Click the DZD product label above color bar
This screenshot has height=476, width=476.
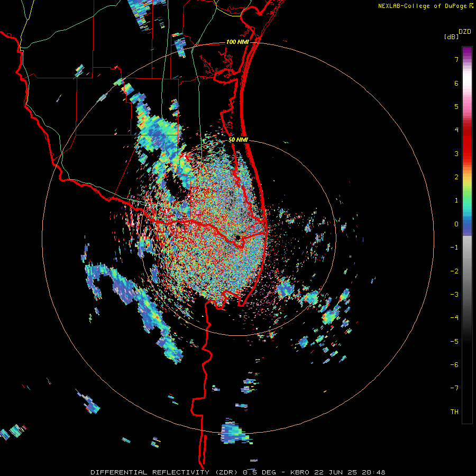(465, 32)
